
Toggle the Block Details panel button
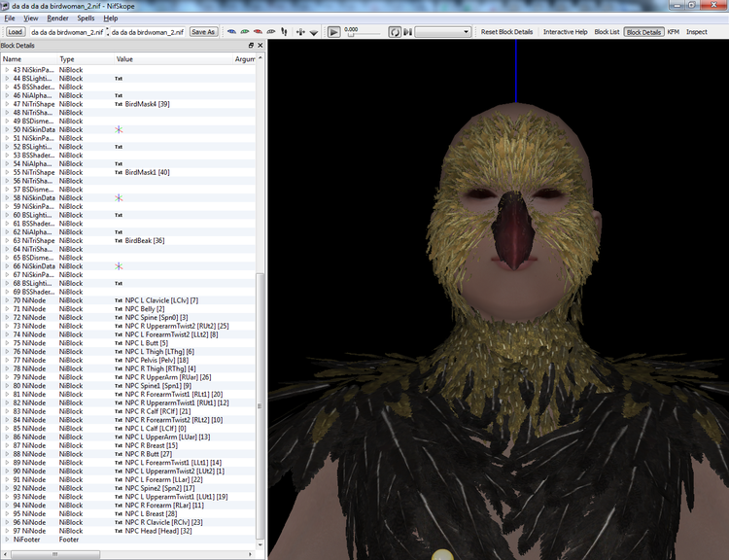643,32
